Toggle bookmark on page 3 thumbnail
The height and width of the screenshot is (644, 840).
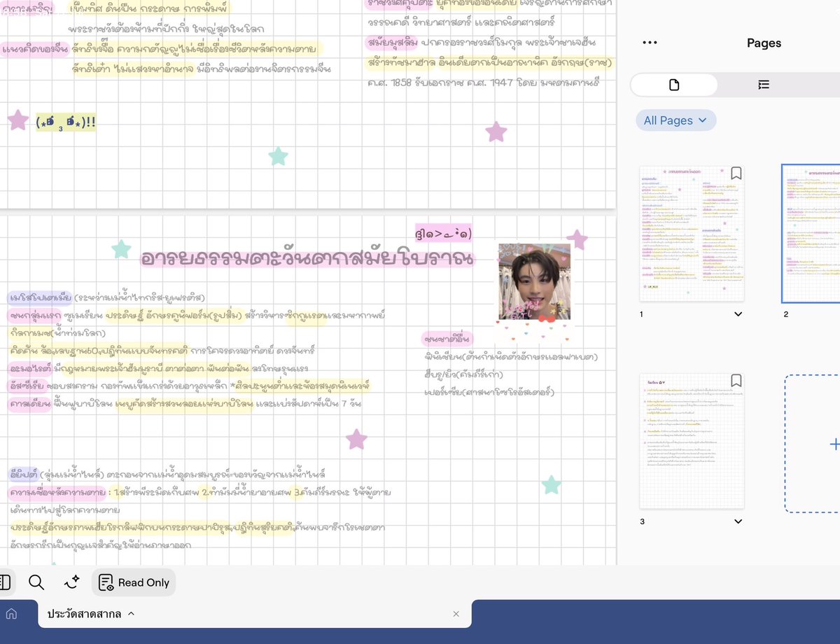(x=736, y=380)
